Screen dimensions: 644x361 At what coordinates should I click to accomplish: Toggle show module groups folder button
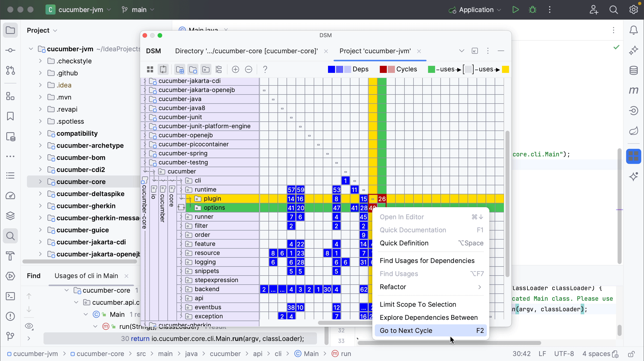(x=180, y=69)
